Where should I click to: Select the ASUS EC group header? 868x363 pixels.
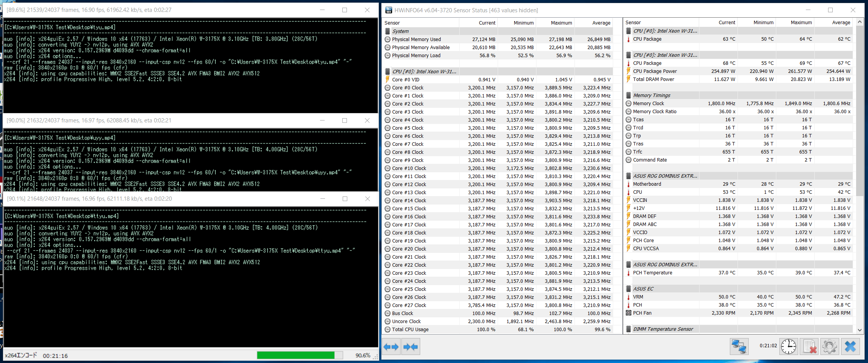point(739,289)
